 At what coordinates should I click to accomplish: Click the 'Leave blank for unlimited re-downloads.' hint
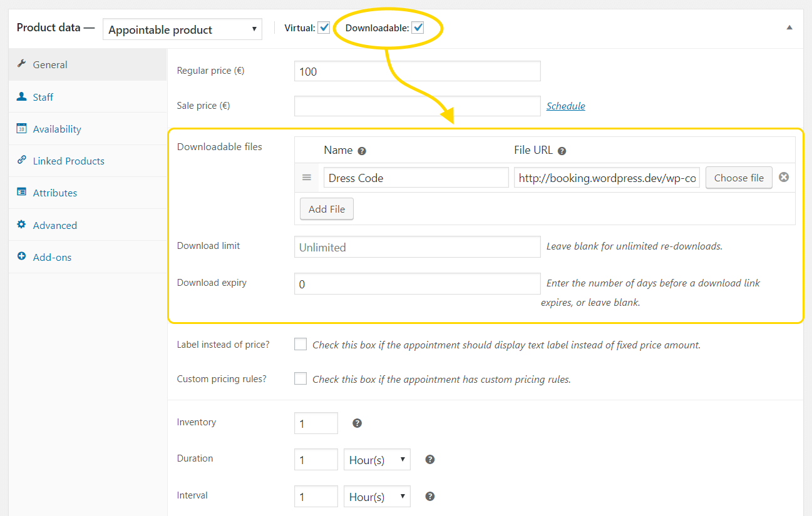click(x=635, y=246)
